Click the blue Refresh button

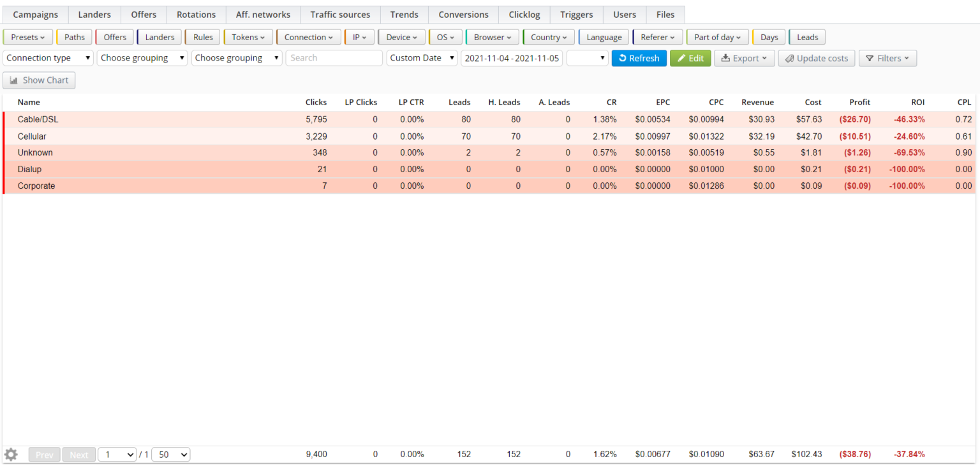point(639,58)
